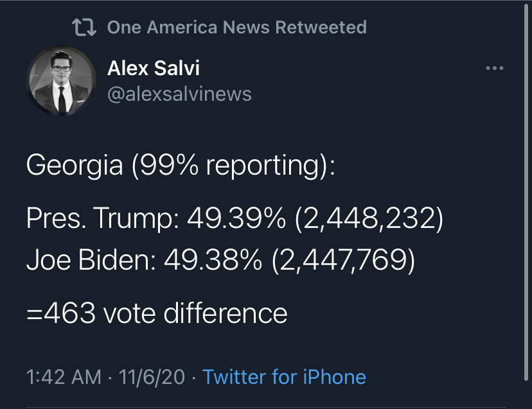
Task: Click the Pres. Trump label
Action: pyautogui.click(x=103, y=218)
